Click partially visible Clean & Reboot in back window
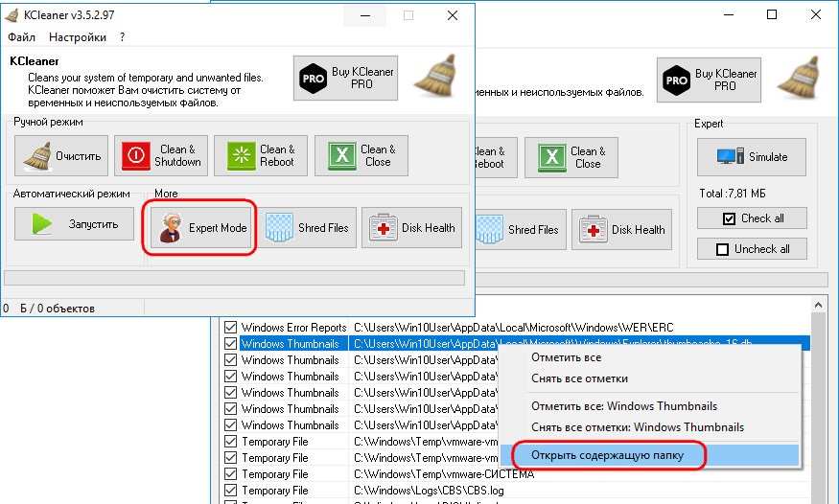 [496, 158]
